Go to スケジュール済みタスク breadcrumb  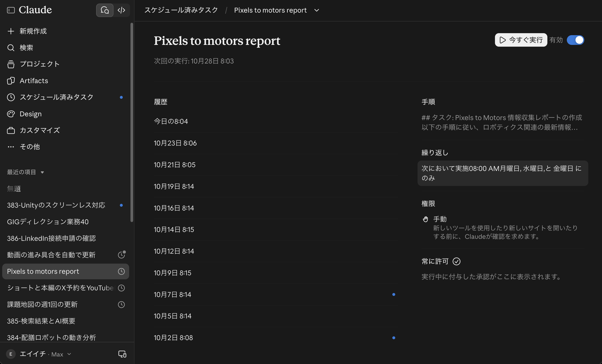pos(181,10)
